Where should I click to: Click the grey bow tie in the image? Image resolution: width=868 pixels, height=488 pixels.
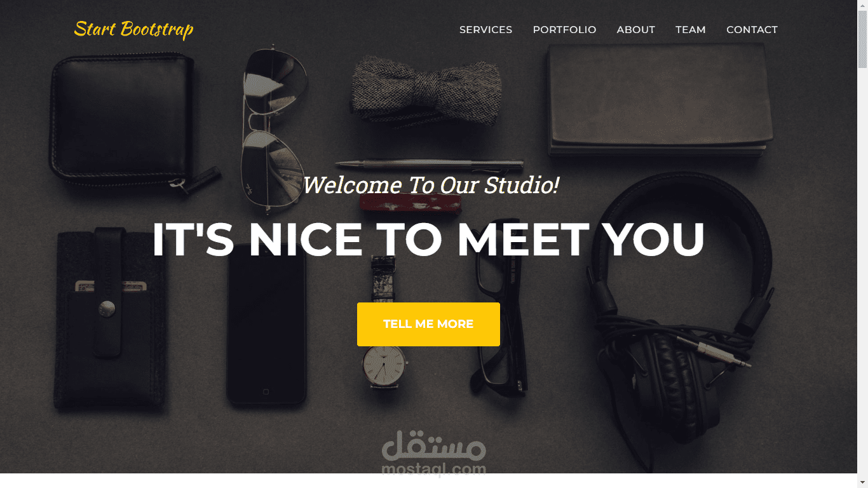[426, 89]
